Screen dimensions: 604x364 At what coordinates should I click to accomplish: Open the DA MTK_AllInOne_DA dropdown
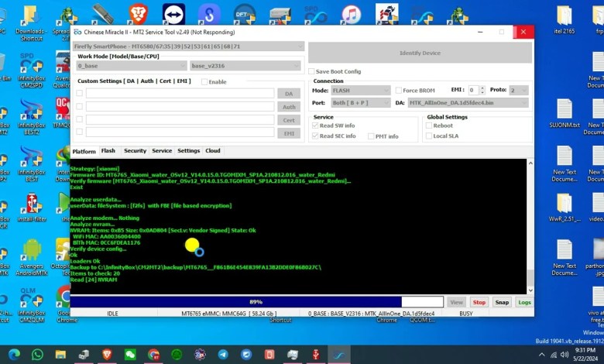[468, 103]
